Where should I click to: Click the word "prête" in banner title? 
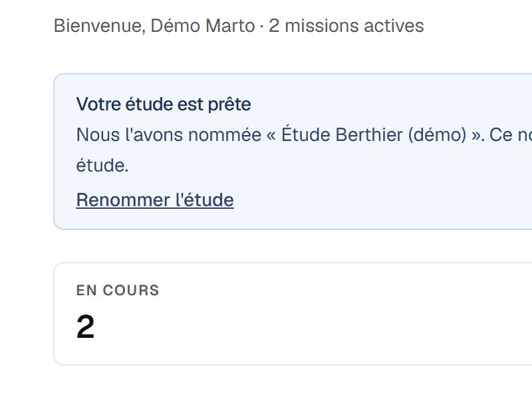(229, 104)
